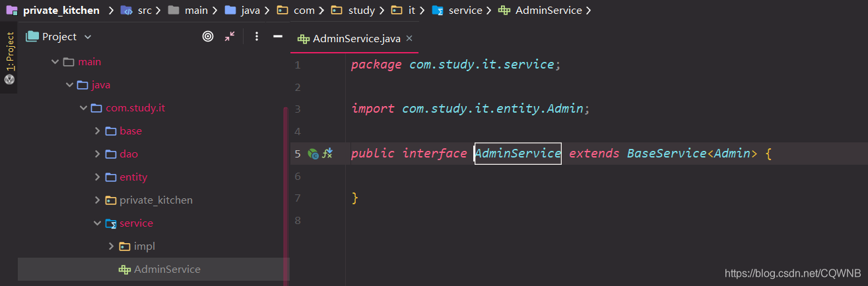Click study in the breadcrumb bar
The height and width of the screenshot is (286, 868).
361,11
